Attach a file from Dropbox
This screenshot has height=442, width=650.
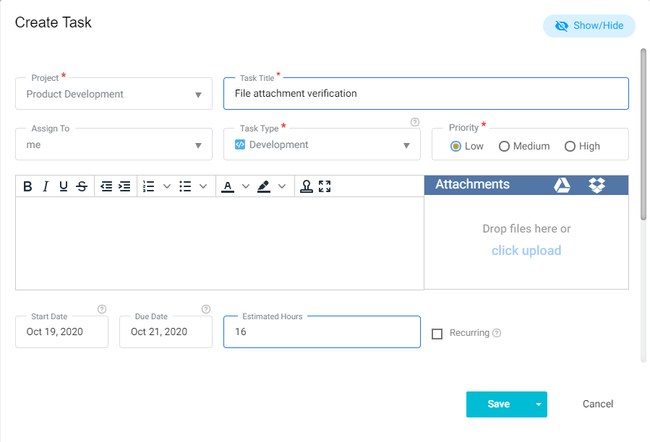597,185
